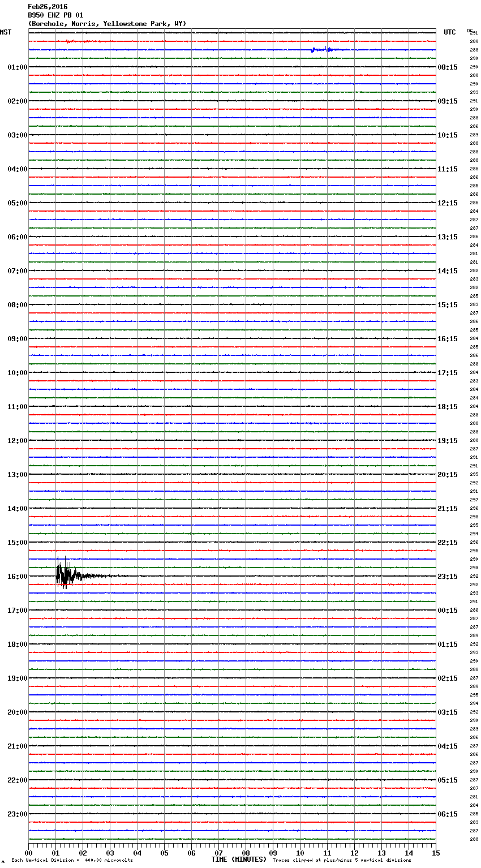Click the 12:15 UTC time label
Screen dimensions: 481x868
448,203
